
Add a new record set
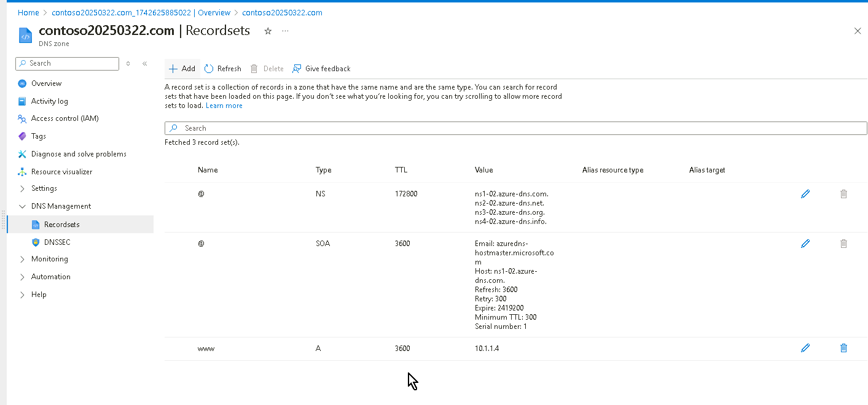(182, 69)
